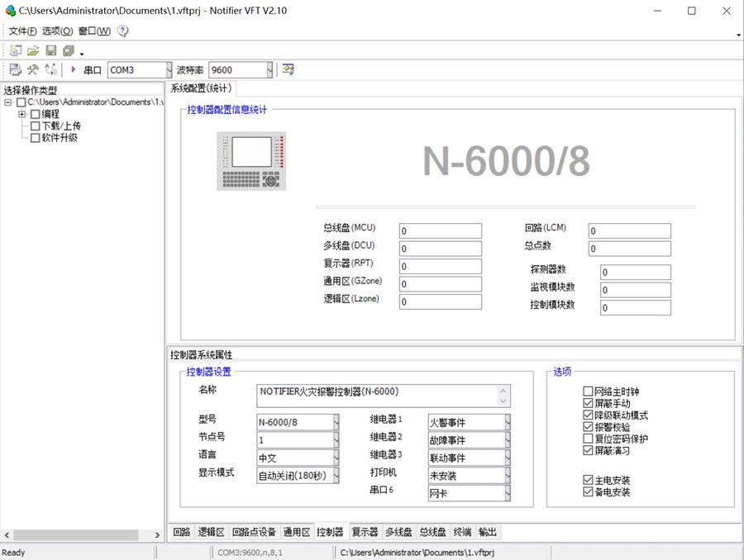Viewport: 744px width, 560px height.
Task: Uncheck the 备电安装 checkbox
Action: (x=588, y=491)
